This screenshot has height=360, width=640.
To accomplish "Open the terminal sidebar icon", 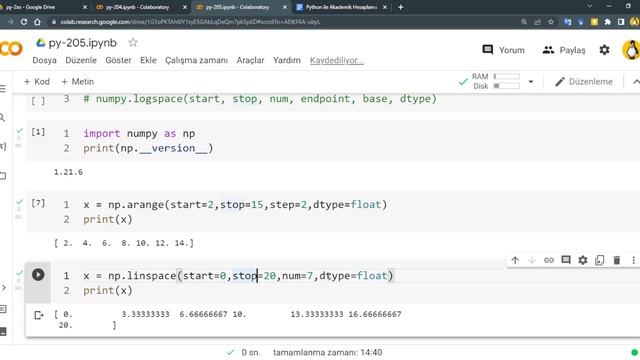I will pyautogui.click(x=3, y=331).
